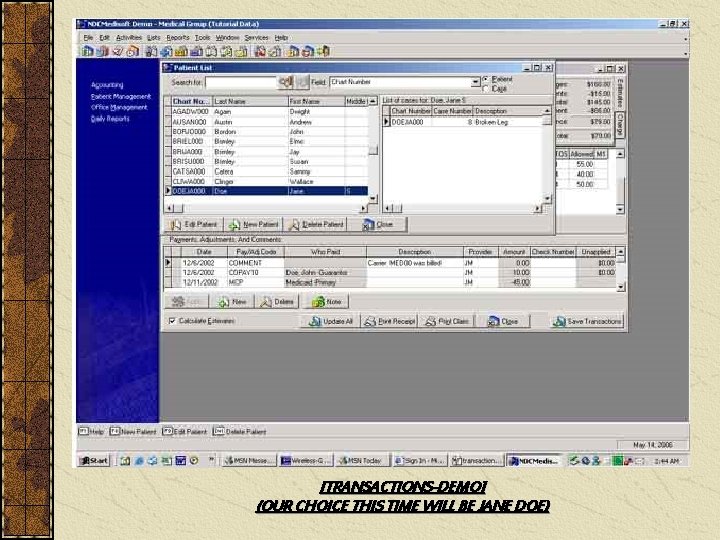Click the Search for input field
720x540 pixels.
click(x=241, y=83)
